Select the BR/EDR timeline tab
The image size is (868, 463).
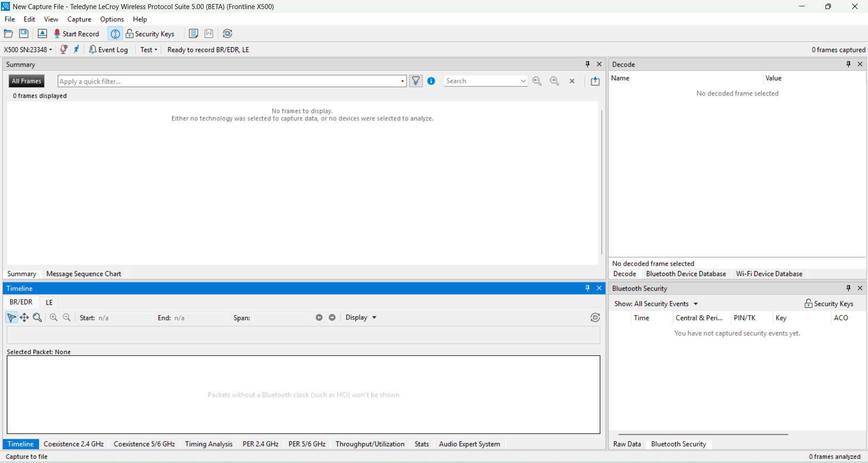21,302
